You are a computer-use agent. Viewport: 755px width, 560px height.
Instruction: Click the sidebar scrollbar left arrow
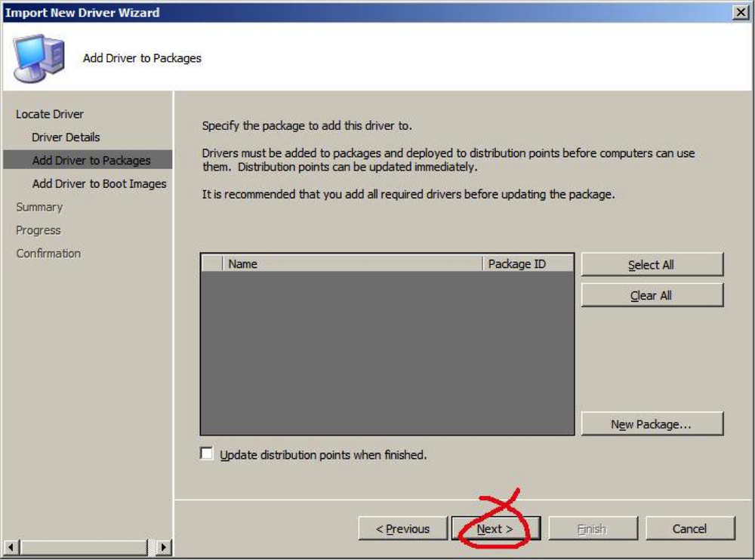(x=11, y=547)
